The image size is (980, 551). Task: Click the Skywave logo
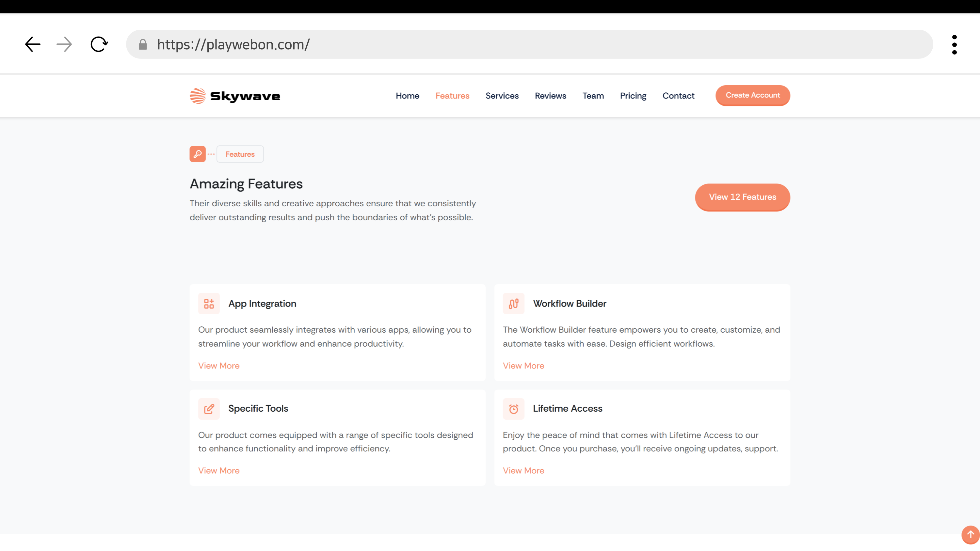click(x=235, y=96)
